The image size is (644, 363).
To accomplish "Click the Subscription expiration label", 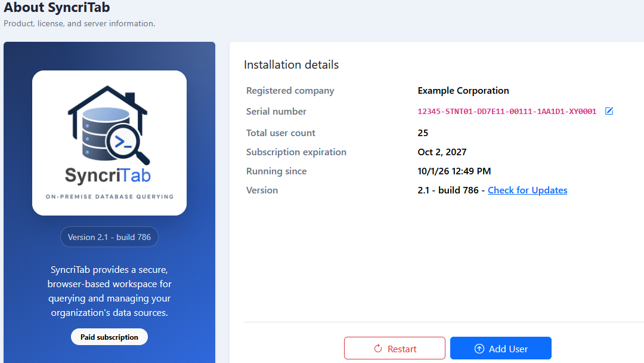I will 296,152.
